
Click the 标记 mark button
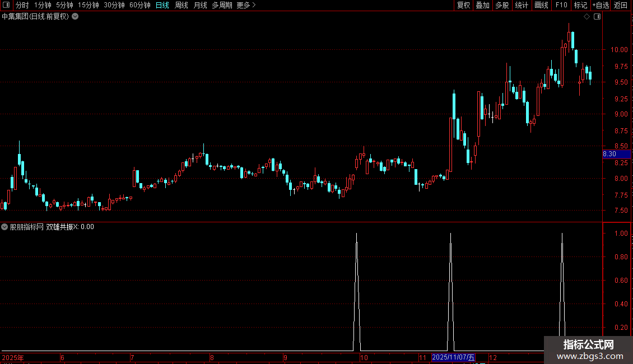coord(580,5)
